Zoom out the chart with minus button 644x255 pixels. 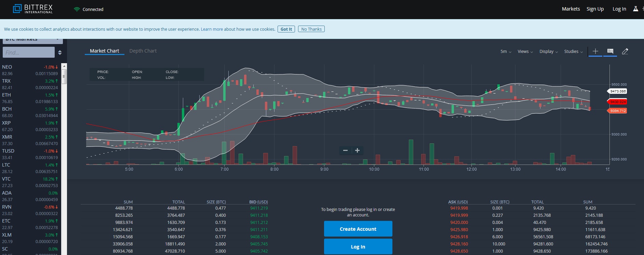[x=345, y=150]
